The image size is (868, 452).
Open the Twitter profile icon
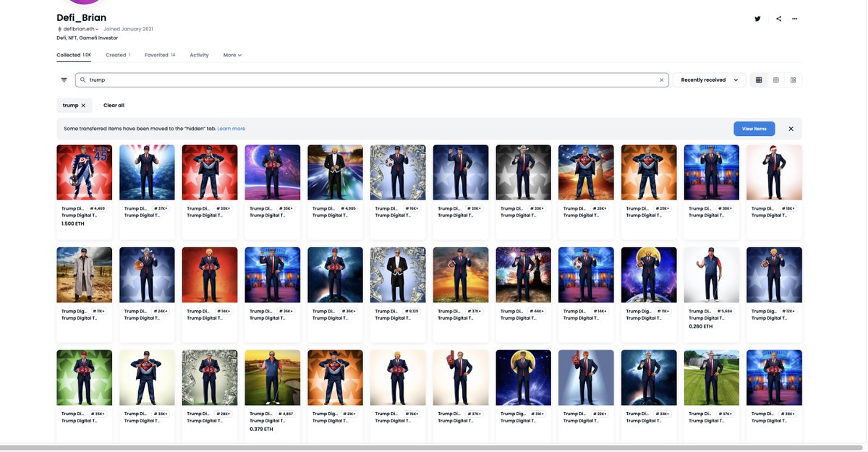(x=757, y=18)
